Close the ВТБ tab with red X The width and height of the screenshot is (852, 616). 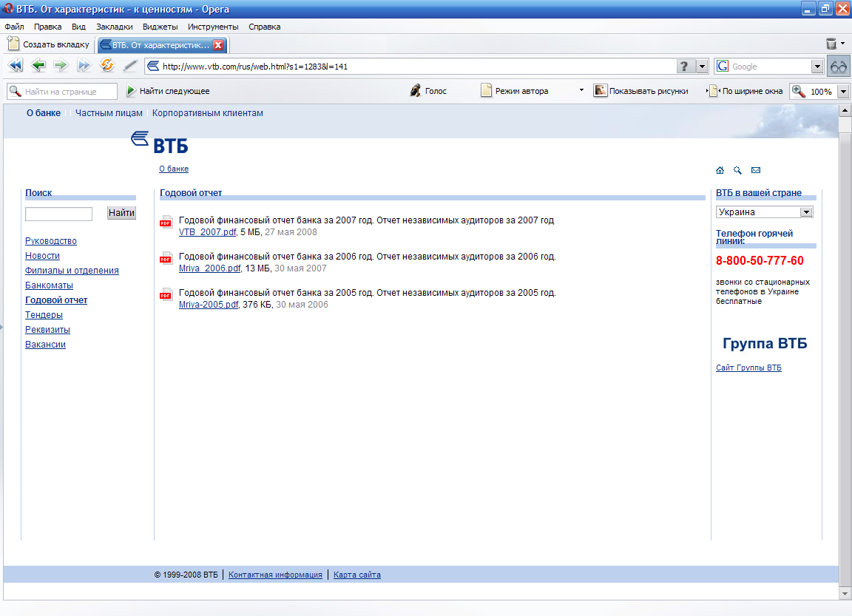coord(218,45)
